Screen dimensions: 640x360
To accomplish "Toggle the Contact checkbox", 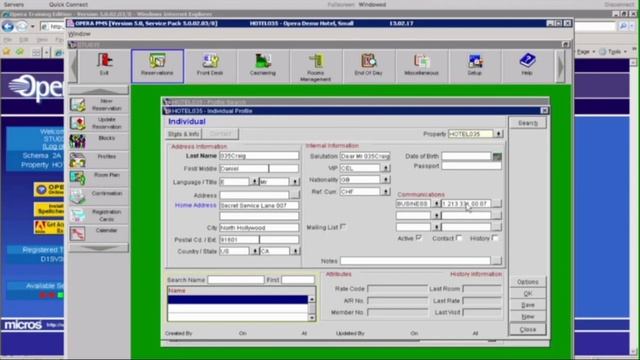I will point(459,238).
